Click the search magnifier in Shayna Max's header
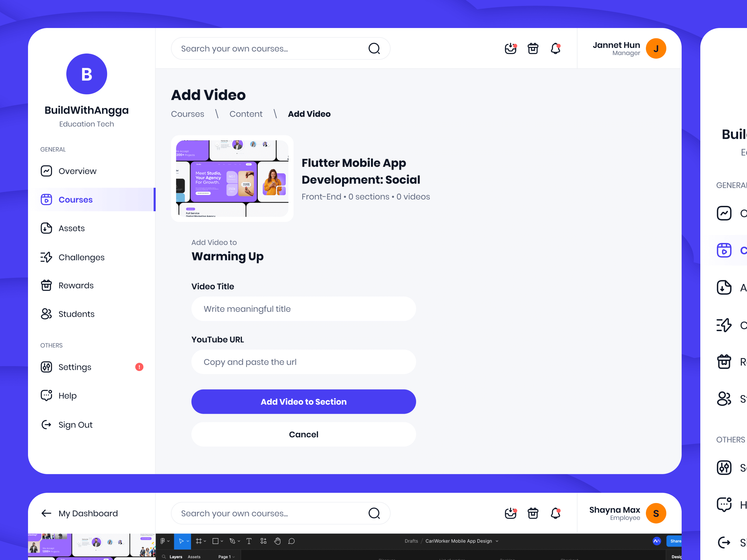Image resolution: width=747 pixels, height=560 pixels. [x=374, y=513]
